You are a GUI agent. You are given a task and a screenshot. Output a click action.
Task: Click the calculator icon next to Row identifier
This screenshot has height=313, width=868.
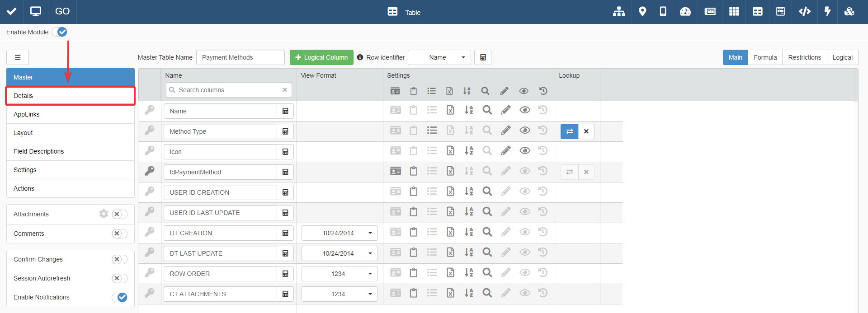tap(483, 57)
